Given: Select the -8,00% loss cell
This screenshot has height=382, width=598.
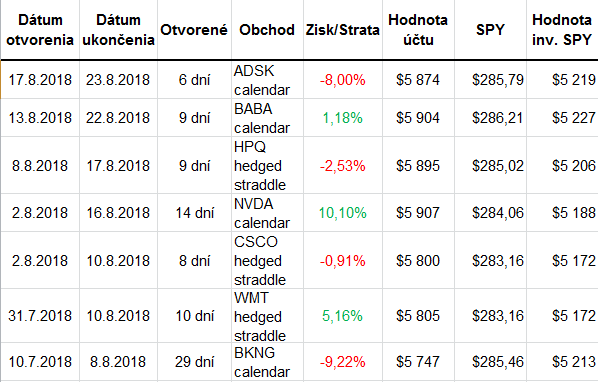Looking at the screenshot, I should click(x=342, y=80).
